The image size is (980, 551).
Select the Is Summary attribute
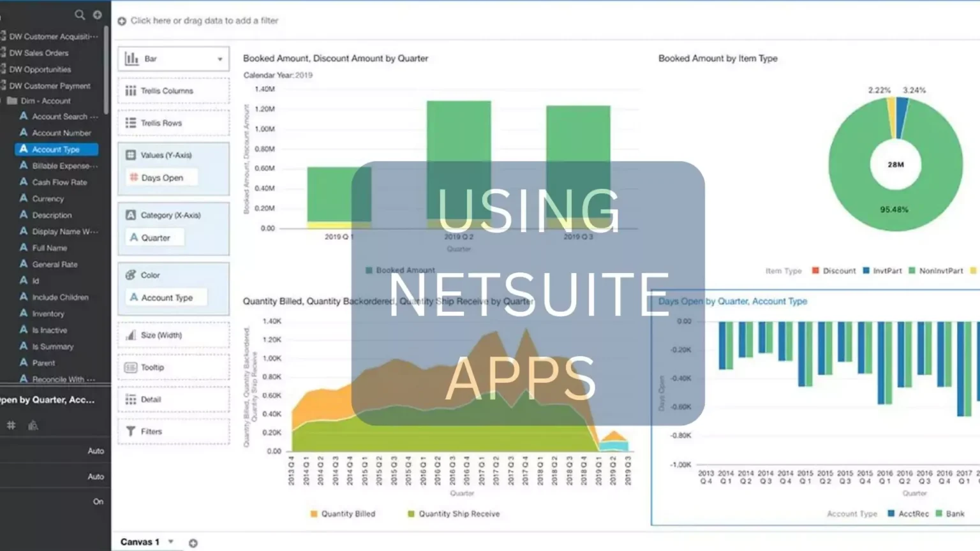pos(52,347)
